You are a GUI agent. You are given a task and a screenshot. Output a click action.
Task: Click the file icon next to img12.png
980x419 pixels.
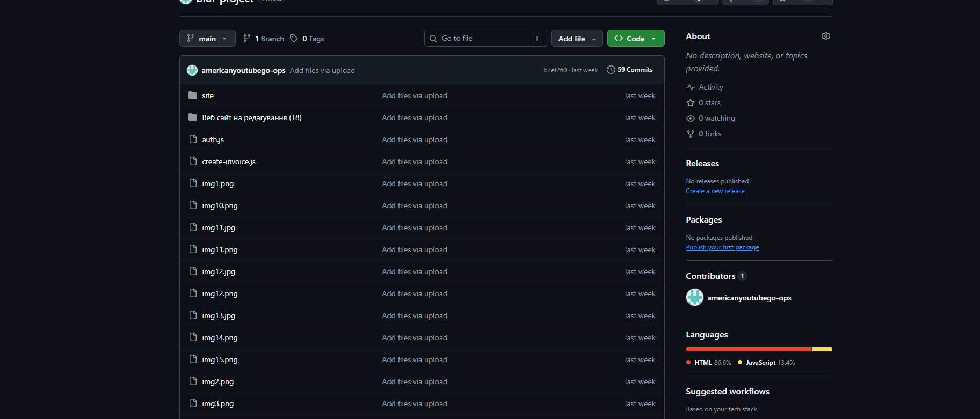coord(193,293)
